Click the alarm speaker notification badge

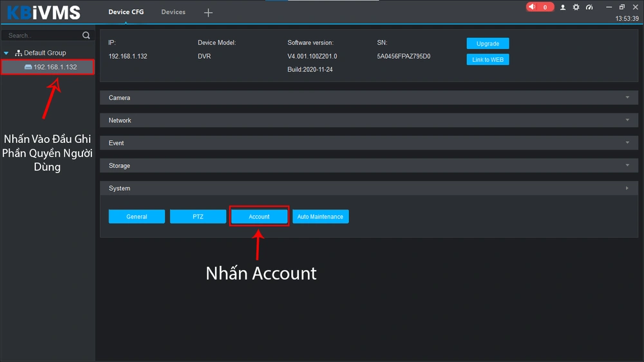(x=540, y=7)
